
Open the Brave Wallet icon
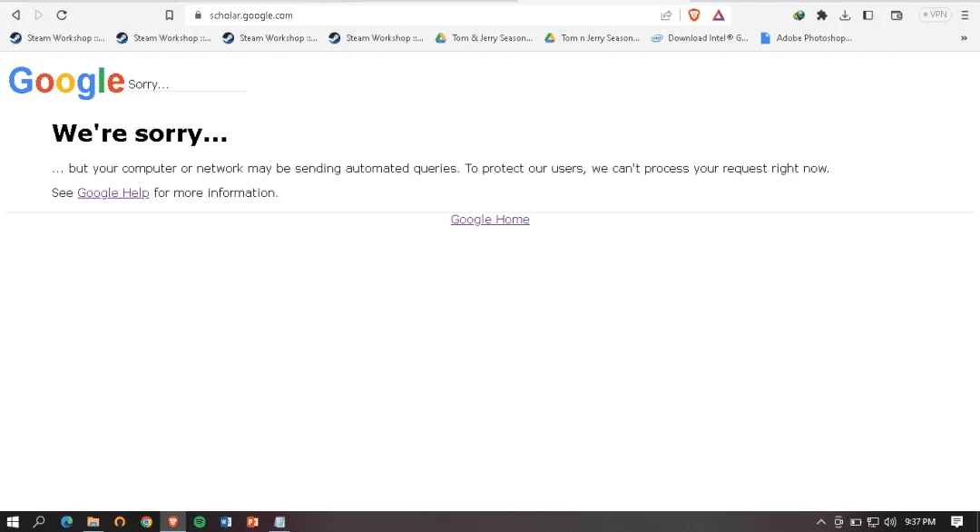coord(897,15)
